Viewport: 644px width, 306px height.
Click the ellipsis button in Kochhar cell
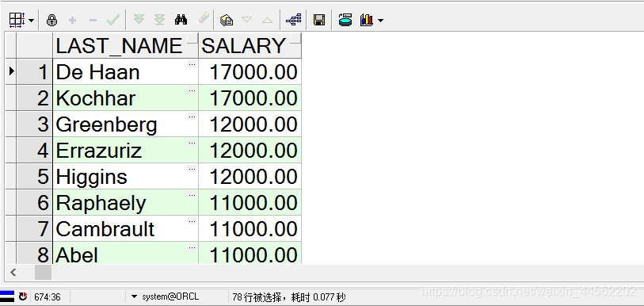(x=192, y=90)
